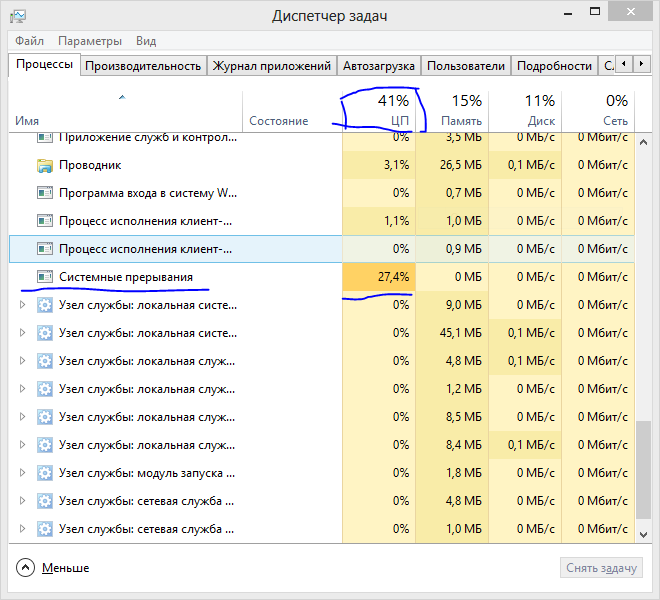Expand the Узел службы using 45,1 МБ
Image resolution: width=660 pixels, height=600 pixels.
pos(22,333)
